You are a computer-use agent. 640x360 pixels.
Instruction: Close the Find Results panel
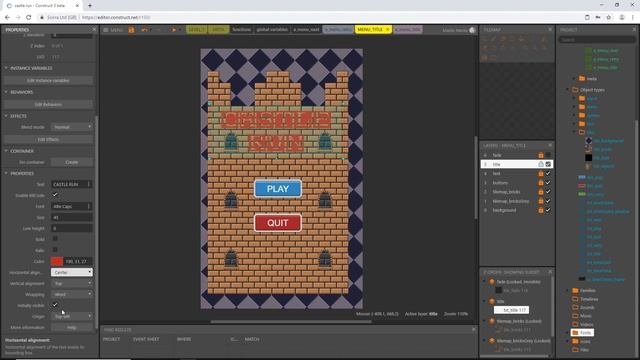[473, 329]
